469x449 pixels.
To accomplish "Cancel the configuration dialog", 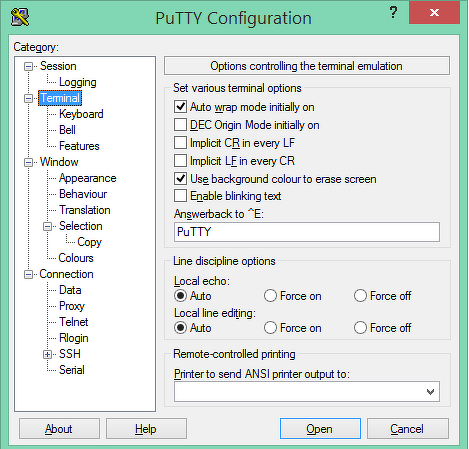I will 408,429.
